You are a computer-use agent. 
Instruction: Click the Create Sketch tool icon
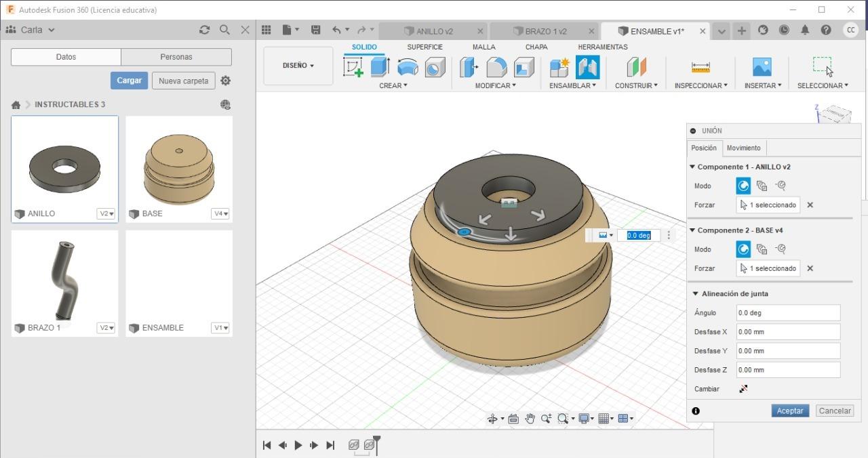tap(353, 67)
